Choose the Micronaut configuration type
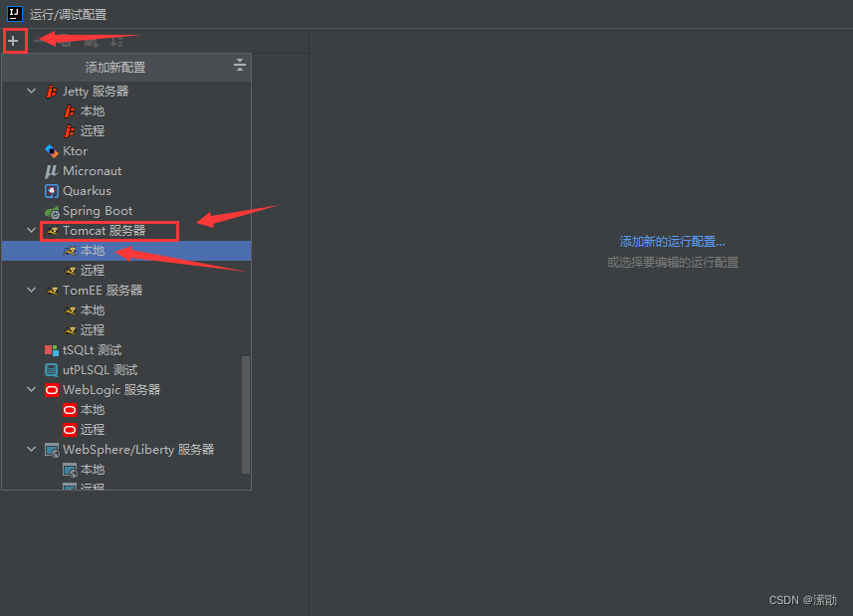Screen dimensions: 853x616 [126, 171]
